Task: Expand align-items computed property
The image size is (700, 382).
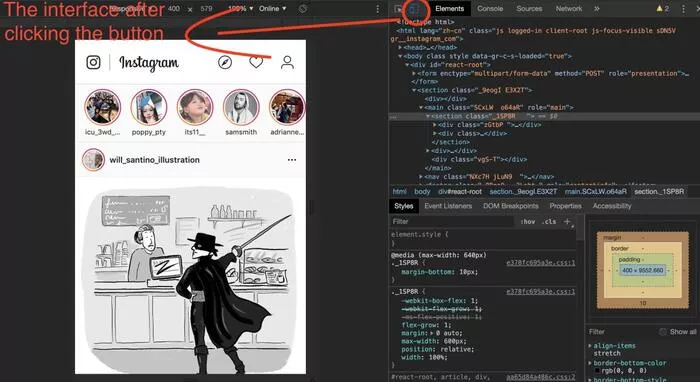Action: pos(590,346)
